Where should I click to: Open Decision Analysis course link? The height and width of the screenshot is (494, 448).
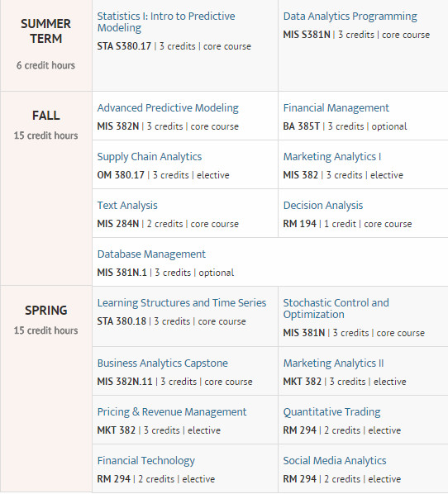[x=323, y=205]
